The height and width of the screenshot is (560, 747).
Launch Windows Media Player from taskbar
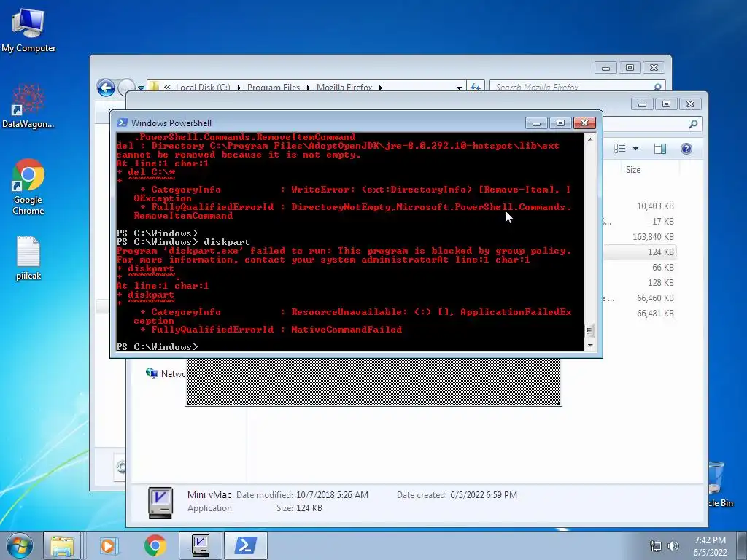click(108, 545)
